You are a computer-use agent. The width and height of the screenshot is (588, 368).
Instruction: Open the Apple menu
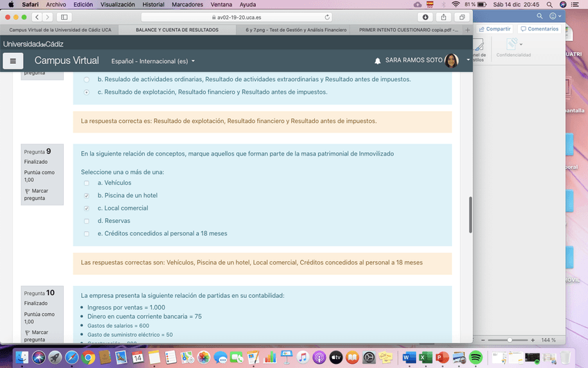(11, 4)
